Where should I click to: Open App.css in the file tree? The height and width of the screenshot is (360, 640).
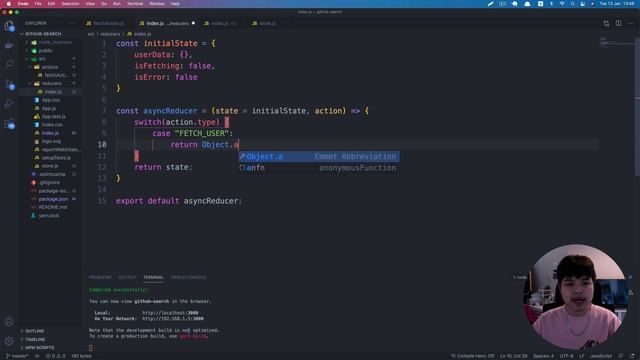coord(51,100)
